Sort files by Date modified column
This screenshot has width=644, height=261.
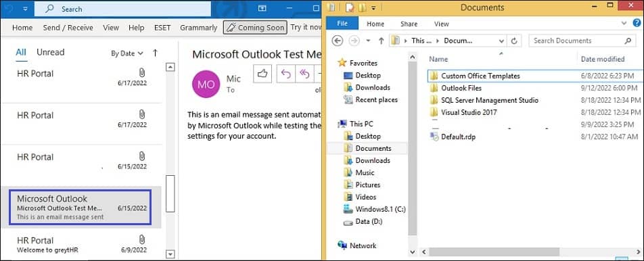(x=603, y=59)
